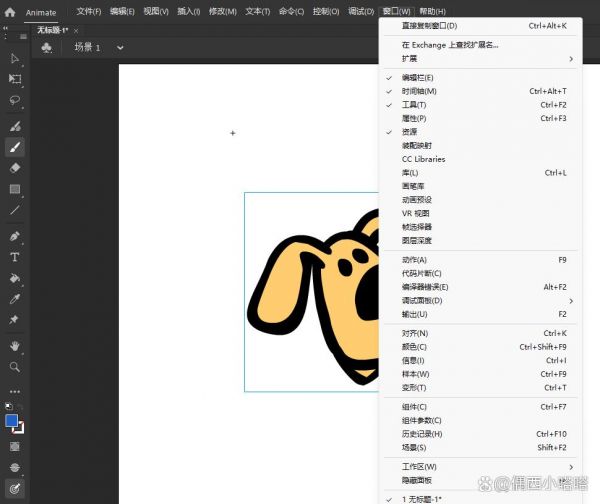The height and width of the screenshot is (504, 600).
Task: Select the Eraser tool
Action: tap(15, 167)
